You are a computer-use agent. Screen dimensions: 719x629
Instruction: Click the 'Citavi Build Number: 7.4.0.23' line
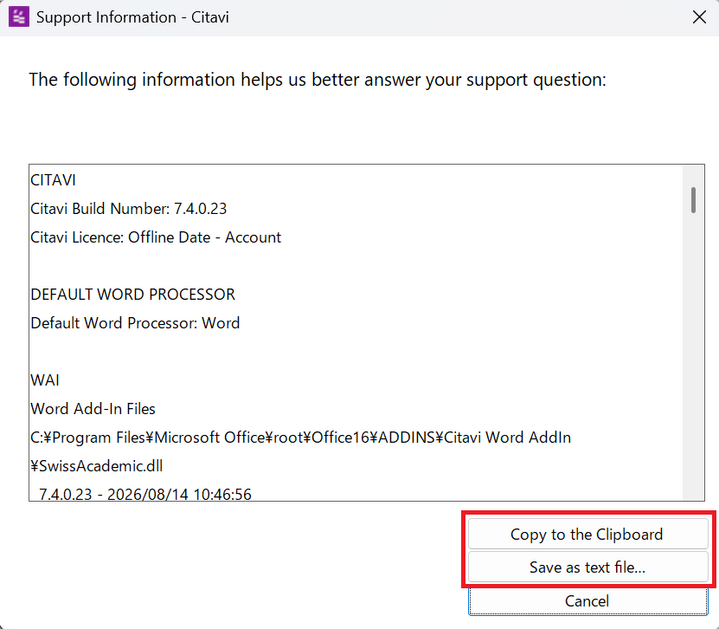[x=128, y=209]
